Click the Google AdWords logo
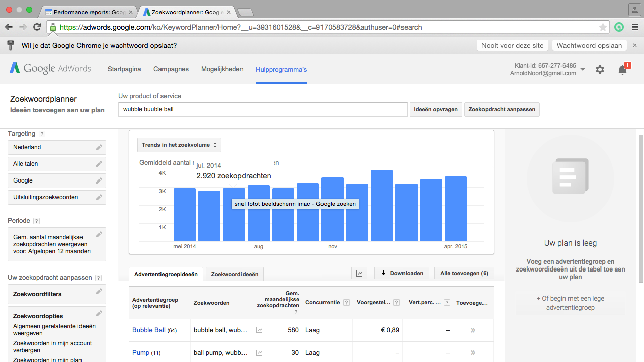 click(x=50, y=69)
